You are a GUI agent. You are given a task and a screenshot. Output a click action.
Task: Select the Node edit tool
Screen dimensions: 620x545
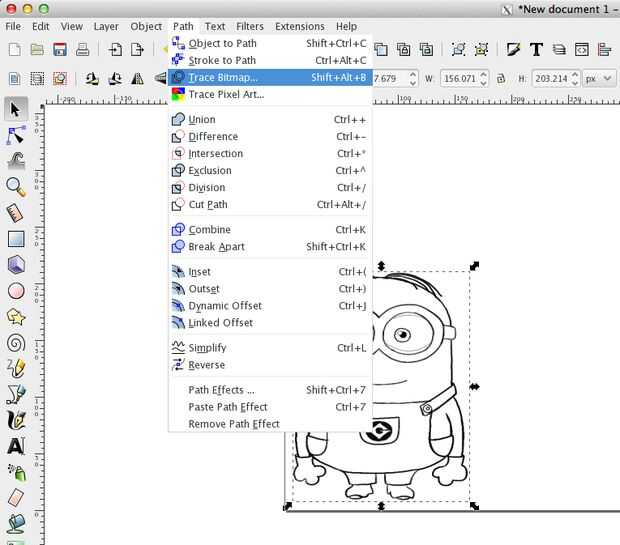pyautogui.click(x=16, y=135)
